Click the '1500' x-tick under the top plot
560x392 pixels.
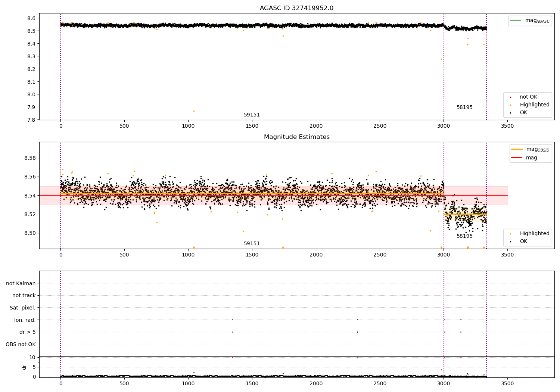coord(252,126)
